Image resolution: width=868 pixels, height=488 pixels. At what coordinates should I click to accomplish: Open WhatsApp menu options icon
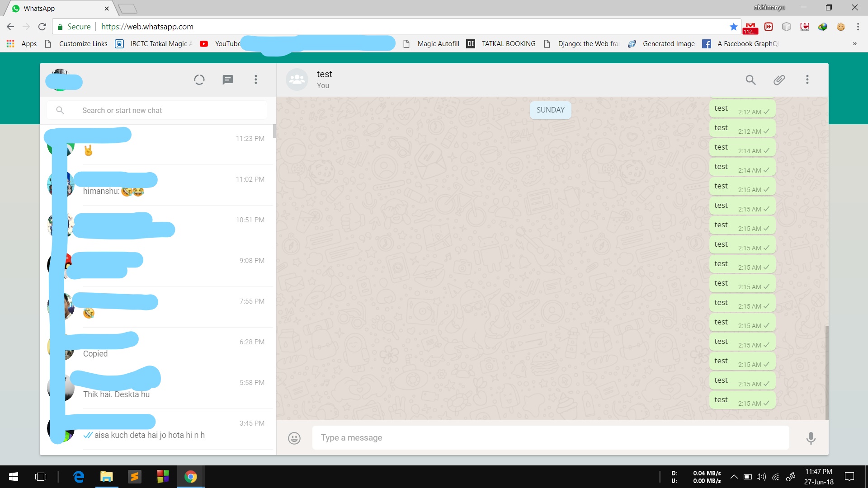256,79
